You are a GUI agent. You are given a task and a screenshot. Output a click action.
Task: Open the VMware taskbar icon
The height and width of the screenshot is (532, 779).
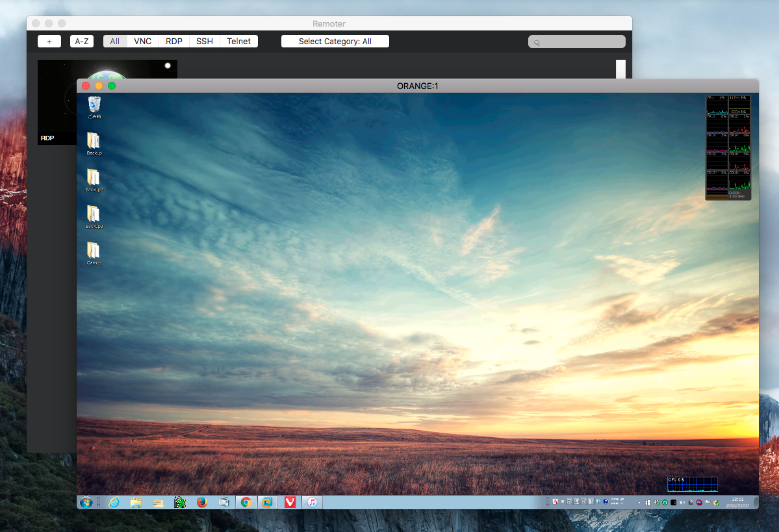pos(267,502)
